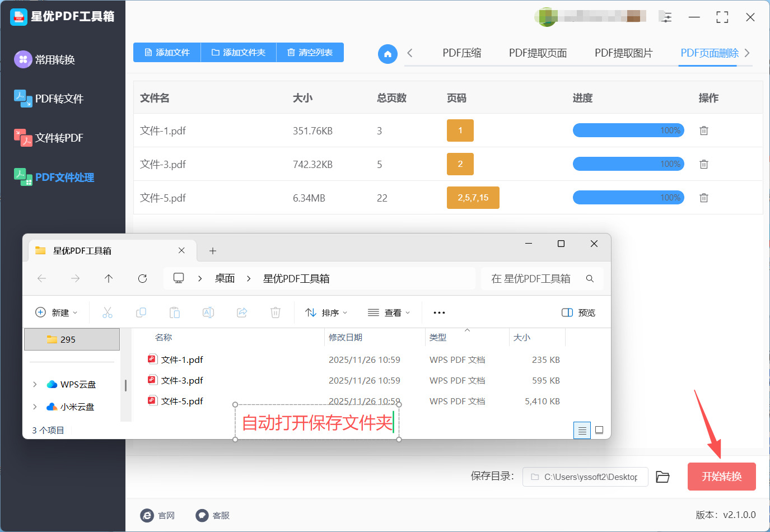Viewport: 770px width, 532px height.
Task: Toggle the 预览 preview pane
Action: 578,312
